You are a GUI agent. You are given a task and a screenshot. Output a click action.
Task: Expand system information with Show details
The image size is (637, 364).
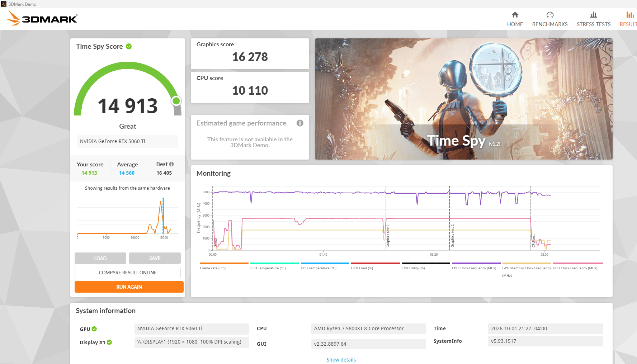point(341,360)
